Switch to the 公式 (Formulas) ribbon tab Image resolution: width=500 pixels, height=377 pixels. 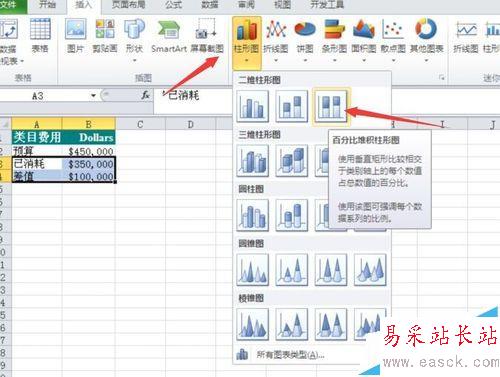click(x=174, y=5)
